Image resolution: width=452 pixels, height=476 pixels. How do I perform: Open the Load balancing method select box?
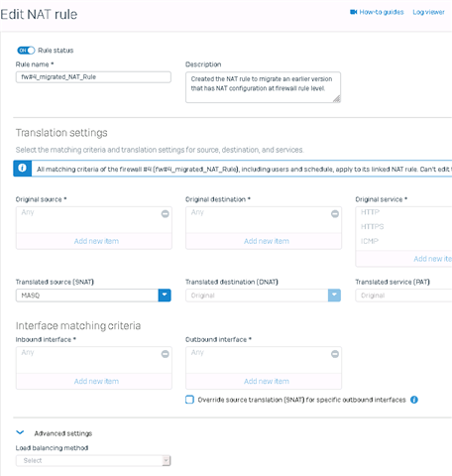(93, 460)
